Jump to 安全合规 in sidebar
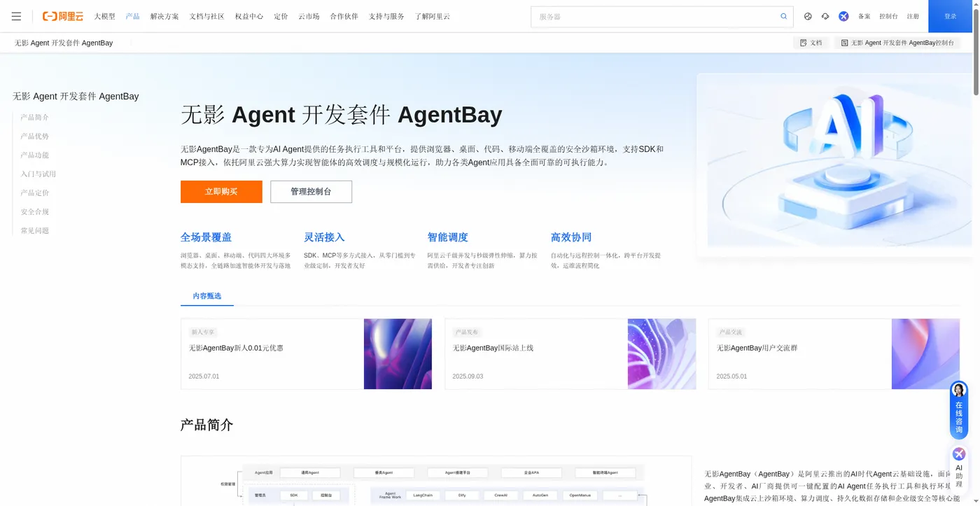 point(35,212)
